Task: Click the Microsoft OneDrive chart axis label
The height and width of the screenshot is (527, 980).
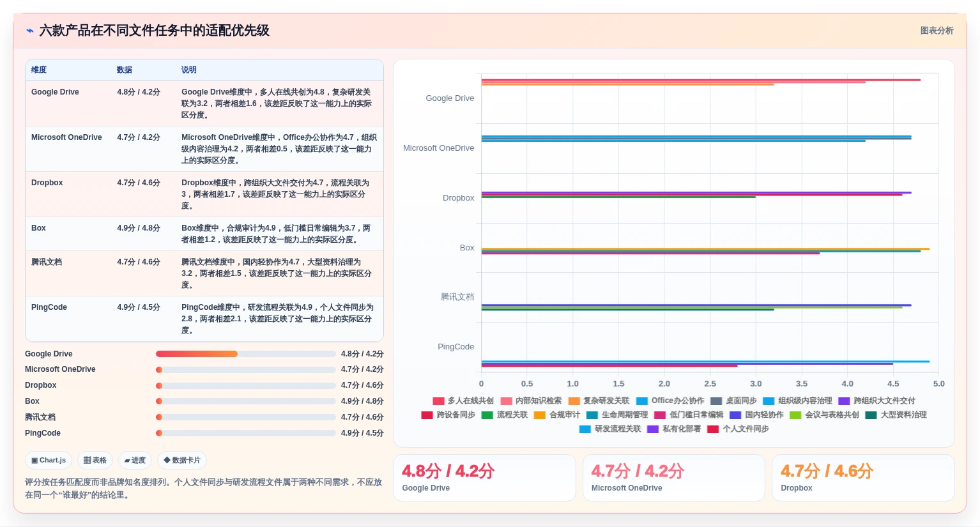Action: click(438, 148)
